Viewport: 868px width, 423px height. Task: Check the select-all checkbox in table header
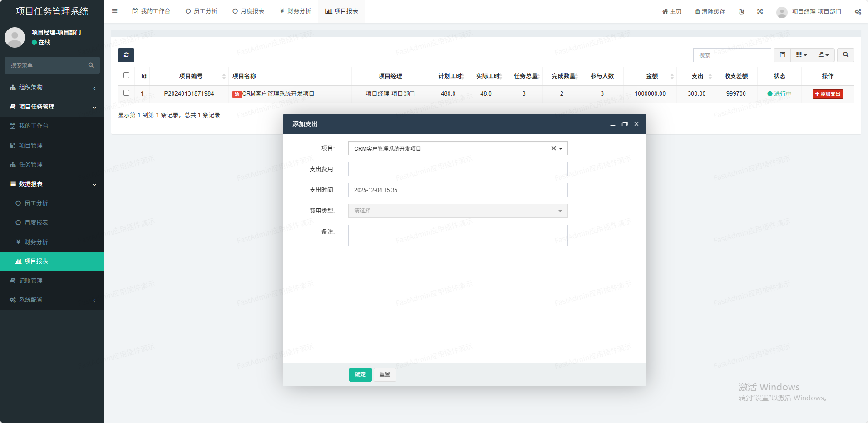pos(126,75)
